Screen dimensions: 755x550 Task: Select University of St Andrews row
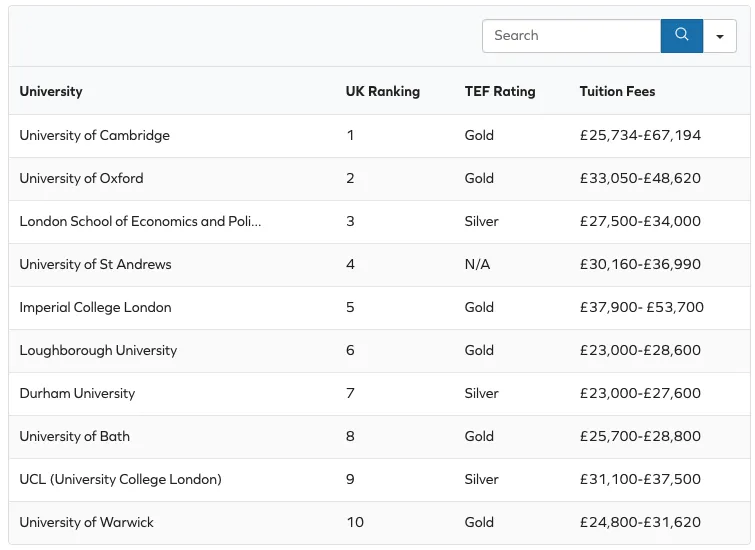tap(96, 264)
